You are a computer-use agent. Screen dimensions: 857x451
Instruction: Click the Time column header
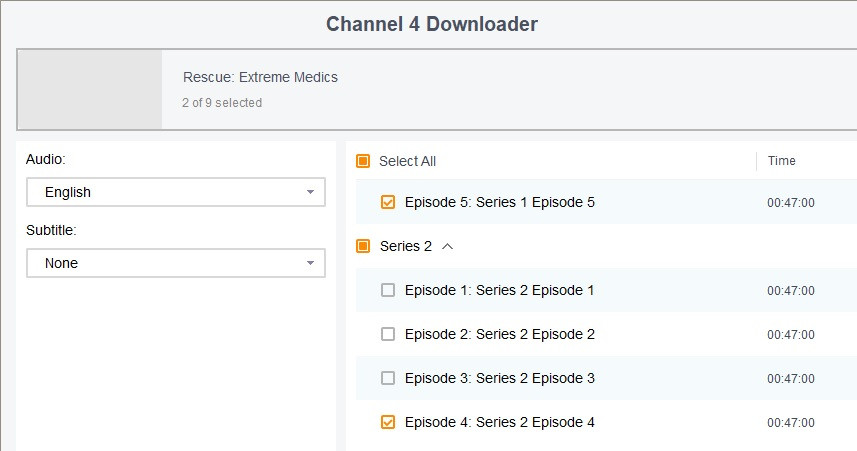(781, 161)
